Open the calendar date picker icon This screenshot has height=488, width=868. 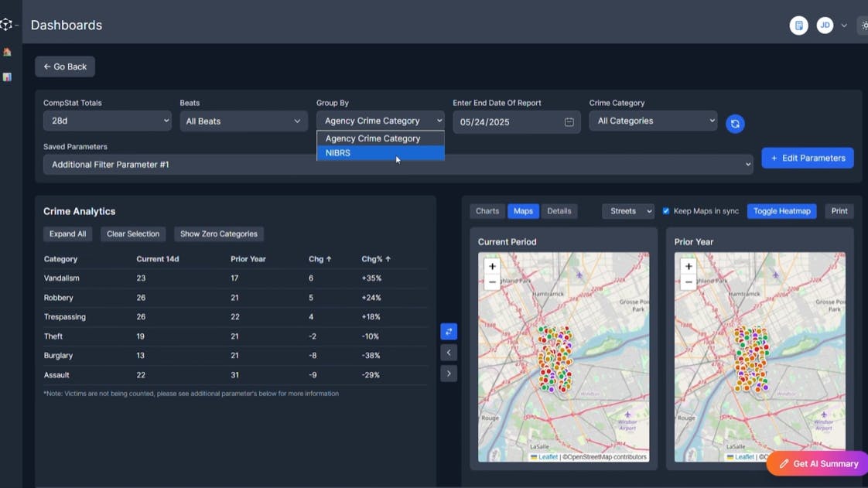[569, 122]
